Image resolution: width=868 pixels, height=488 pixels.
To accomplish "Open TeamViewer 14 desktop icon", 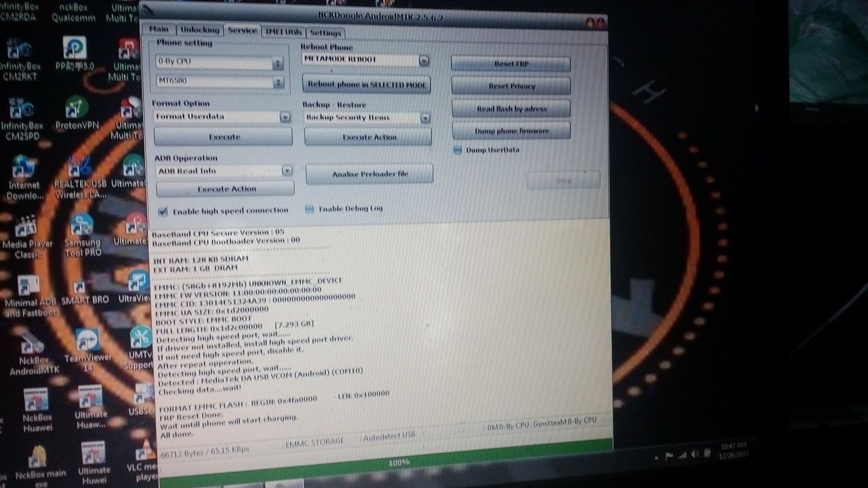I will click(x=88, y=350).
